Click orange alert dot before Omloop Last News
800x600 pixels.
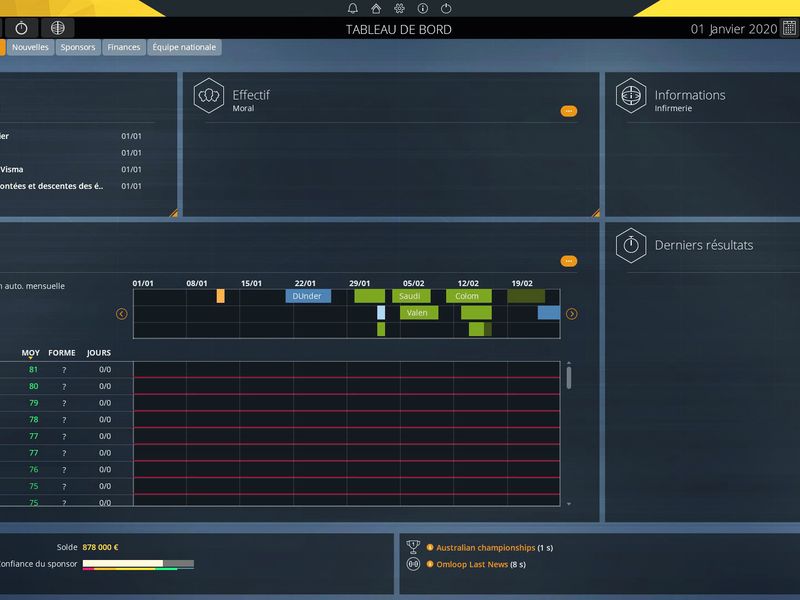pyautogui.click(x=430, y=564)
